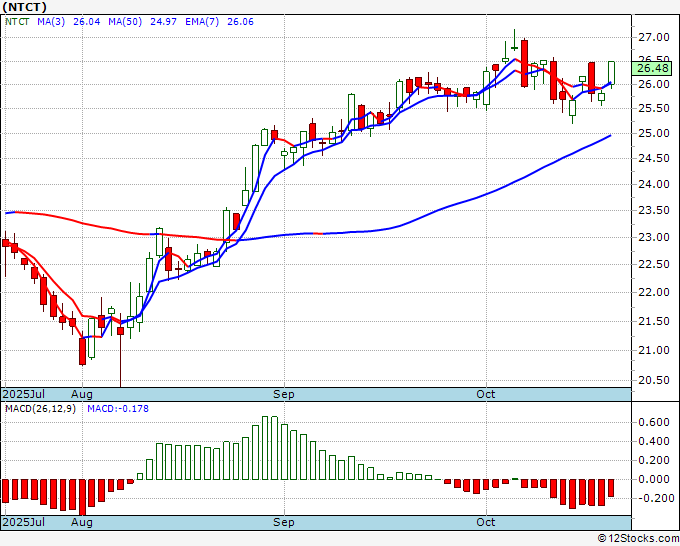
Task: Click the 21.00 price axis label
Action: [x=654, y=350]
